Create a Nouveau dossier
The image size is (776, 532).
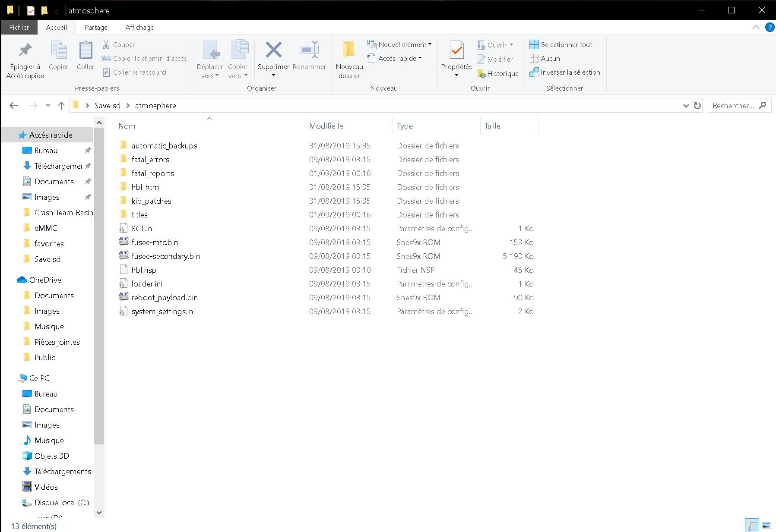coord(349,60)
